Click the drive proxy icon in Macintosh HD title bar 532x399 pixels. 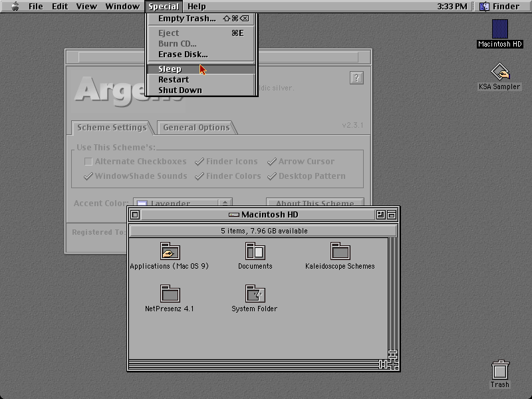(234, 214)
